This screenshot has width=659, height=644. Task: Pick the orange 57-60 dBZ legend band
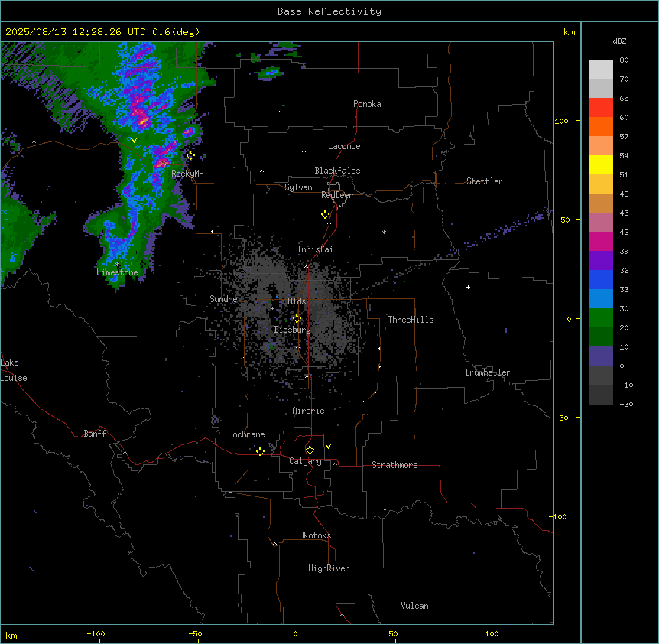(x=601, y=126)
